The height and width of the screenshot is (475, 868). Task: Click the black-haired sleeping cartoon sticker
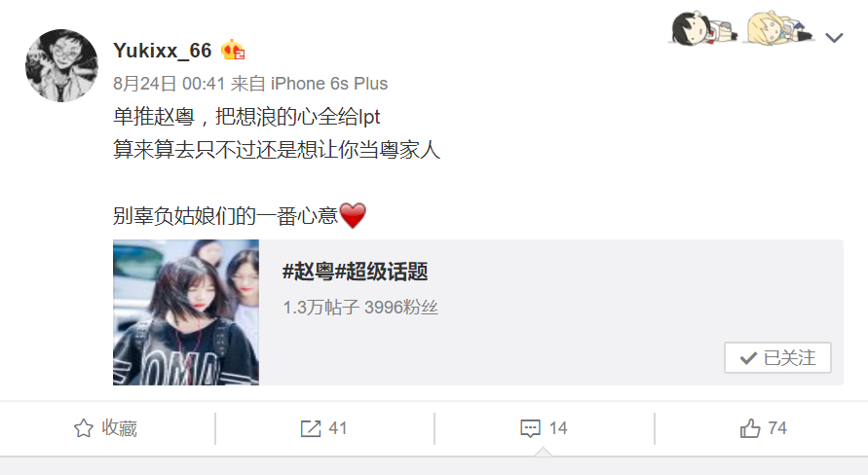click(703, 28)
